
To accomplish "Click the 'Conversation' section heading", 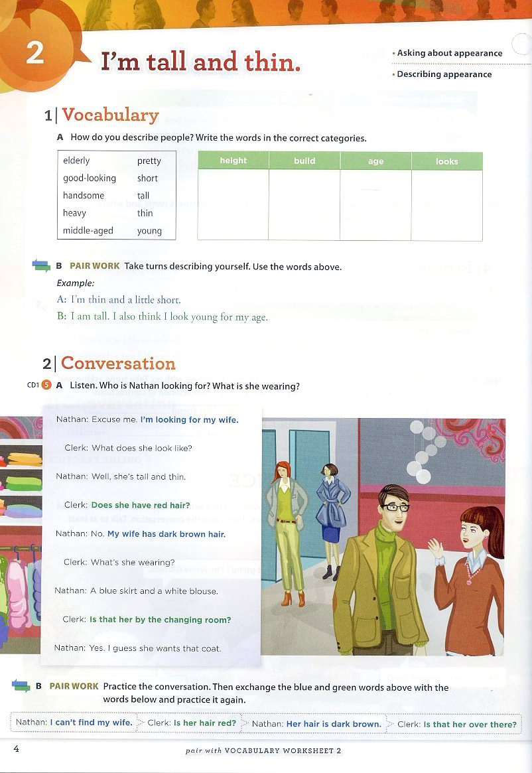I will point(118,364).
